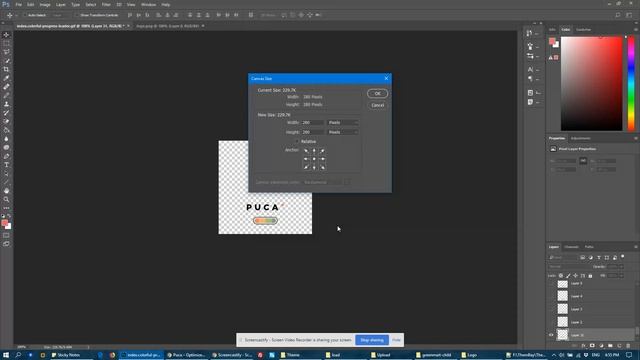Click the foreground color swatch in toolbar
This screenshot has height=360, width=640.
point(4,222)
